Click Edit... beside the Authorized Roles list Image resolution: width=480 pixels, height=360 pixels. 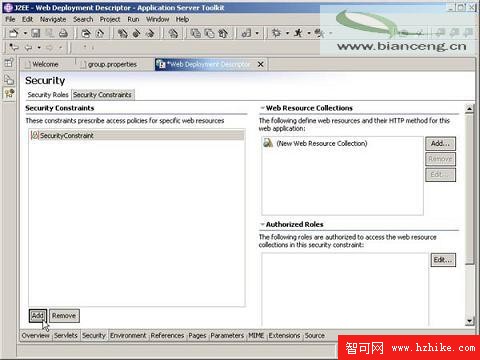coord(443,260)
